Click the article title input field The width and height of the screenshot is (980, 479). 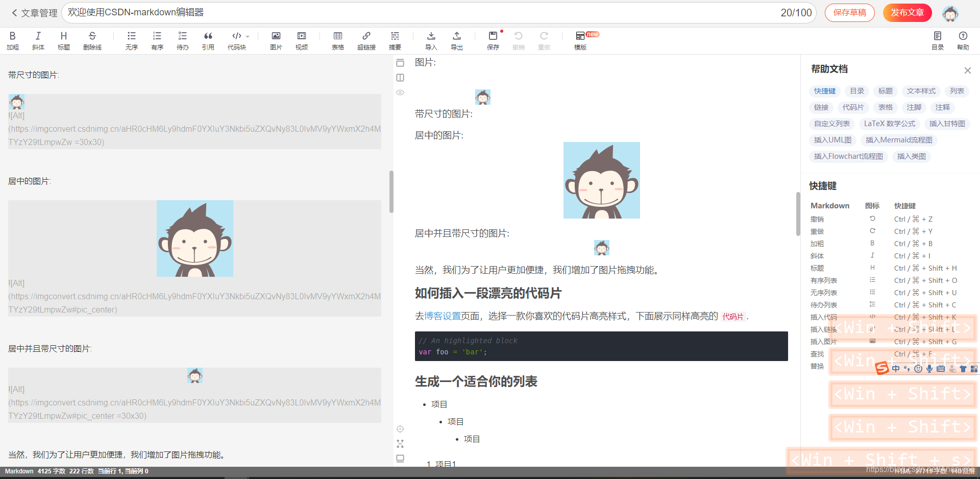[x=439, y=13]
